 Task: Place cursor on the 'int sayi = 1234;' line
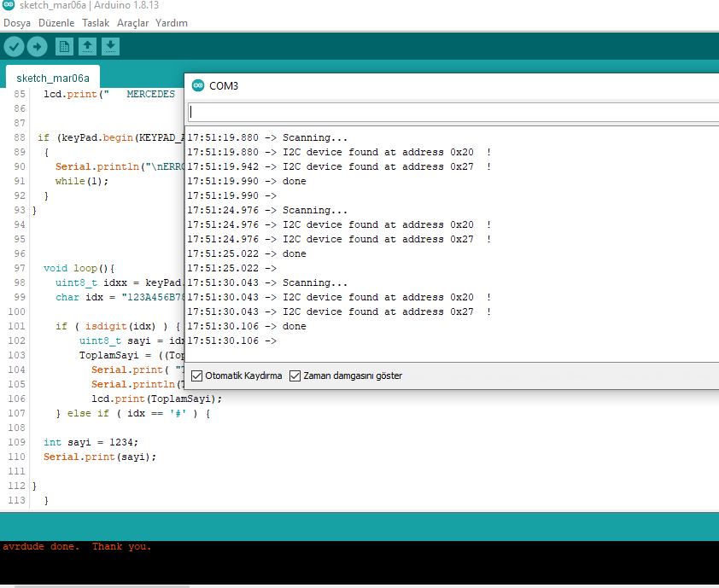(91, 442)
